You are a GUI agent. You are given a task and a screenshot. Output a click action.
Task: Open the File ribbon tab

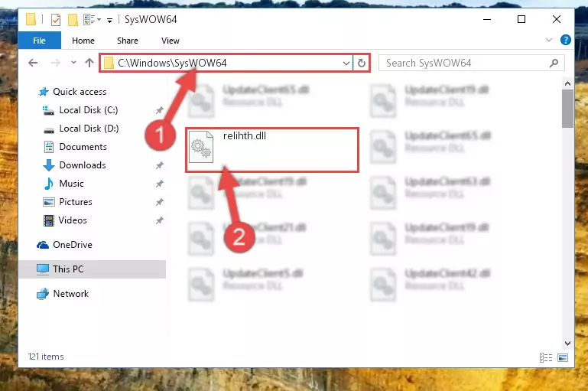[x=39, y=41]
